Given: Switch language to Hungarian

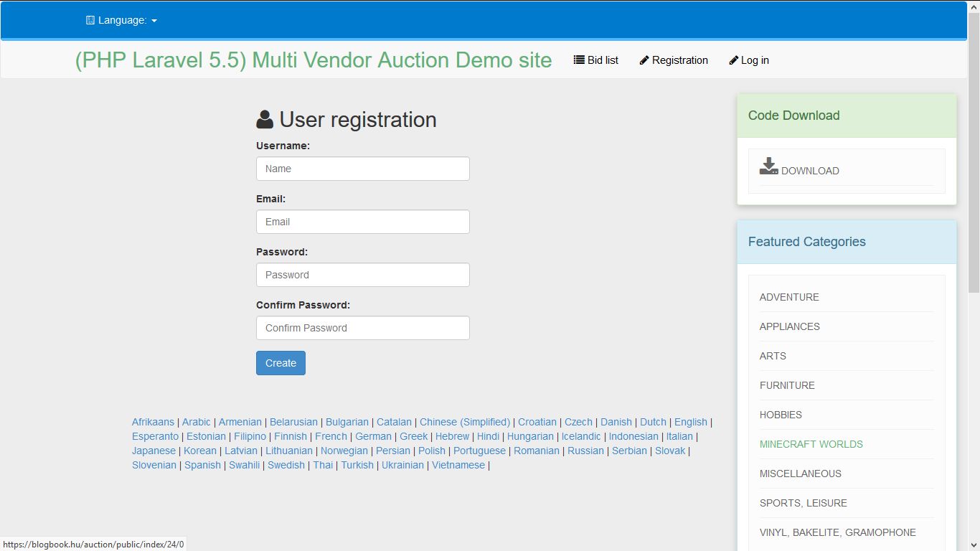Looking at the screenshot, I should [x=530, y=436].
